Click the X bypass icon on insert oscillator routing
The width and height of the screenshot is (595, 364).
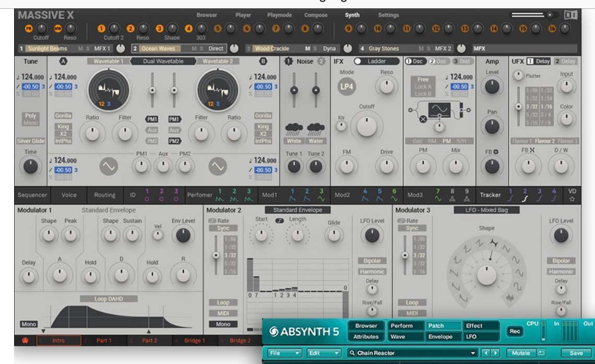(x=423, y=119)
